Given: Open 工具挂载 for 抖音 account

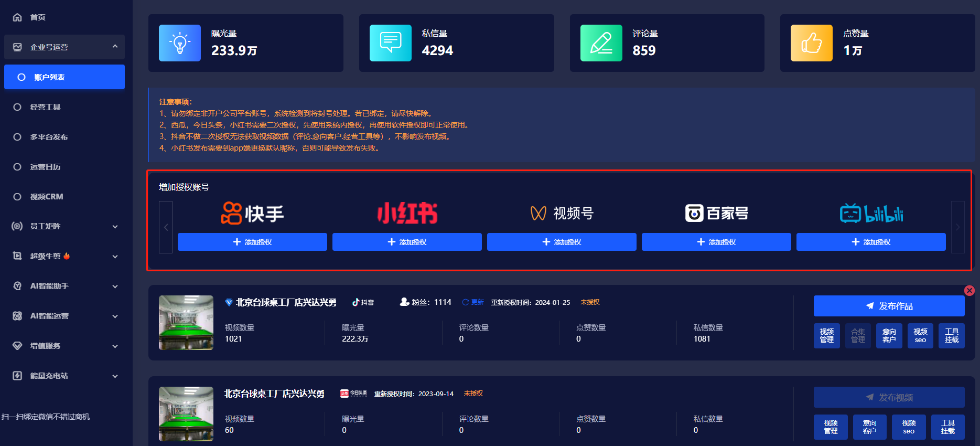Looking at the screenshot, I should 952,336.
